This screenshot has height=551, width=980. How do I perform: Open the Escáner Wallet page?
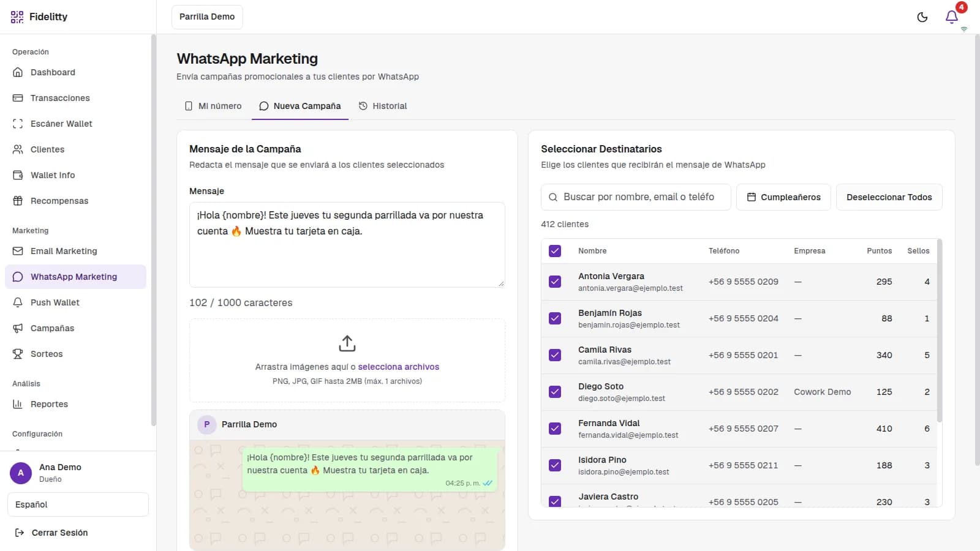click(75, 124)
